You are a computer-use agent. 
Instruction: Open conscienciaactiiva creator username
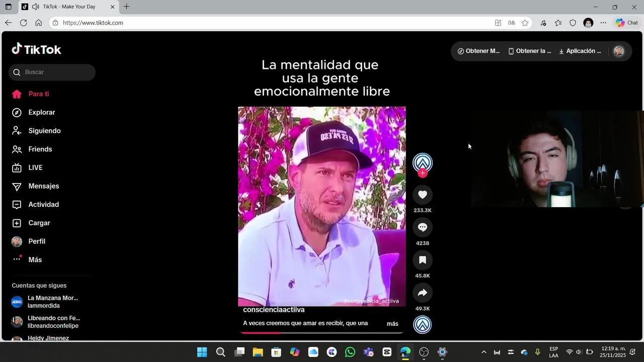274,310
